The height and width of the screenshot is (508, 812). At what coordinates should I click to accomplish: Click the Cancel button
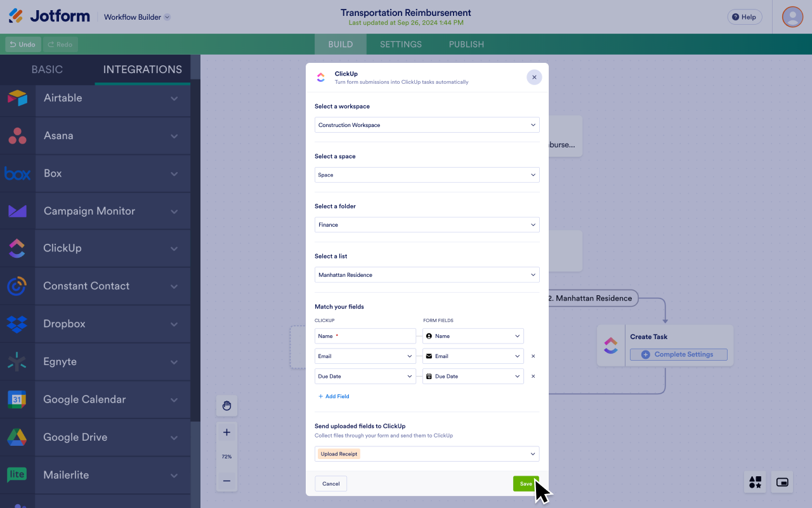point(331,484)
